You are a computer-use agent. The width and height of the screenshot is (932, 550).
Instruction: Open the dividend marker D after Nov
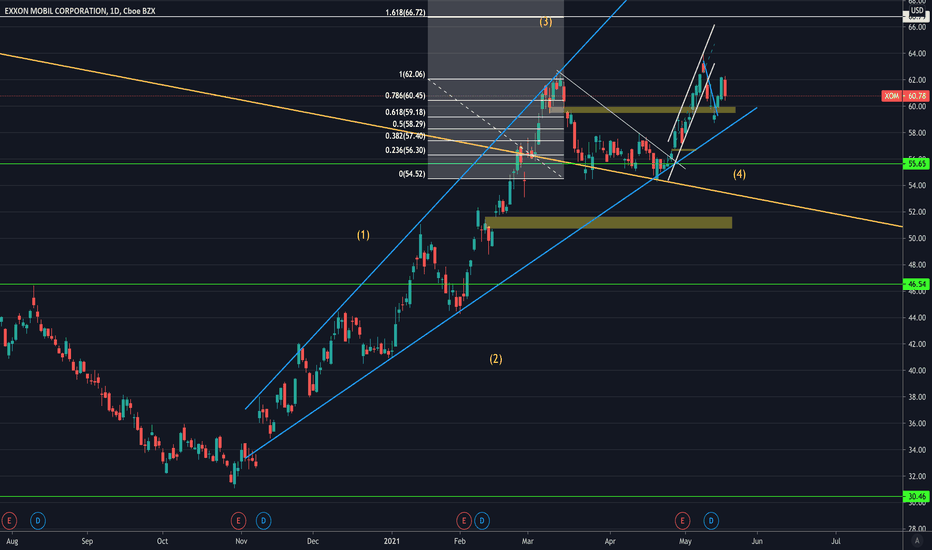[263, 521]
